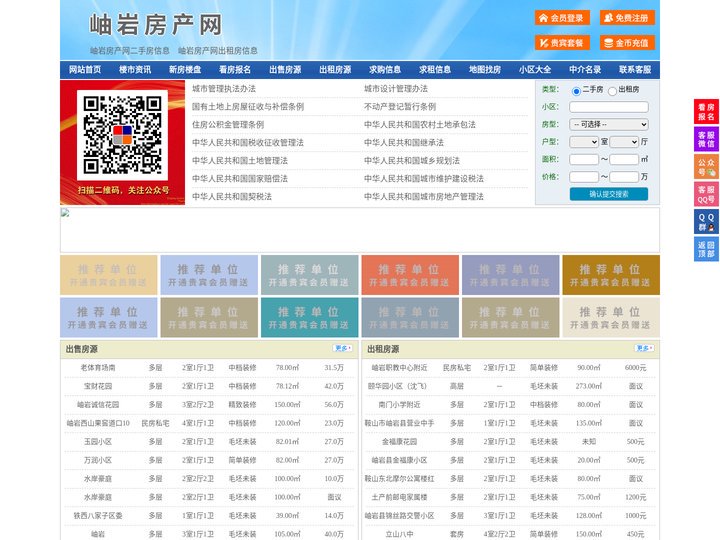Open 中华人民共和国契税法 link
Viewport: 720px width, 540px height.
click(x=232, y=197)
